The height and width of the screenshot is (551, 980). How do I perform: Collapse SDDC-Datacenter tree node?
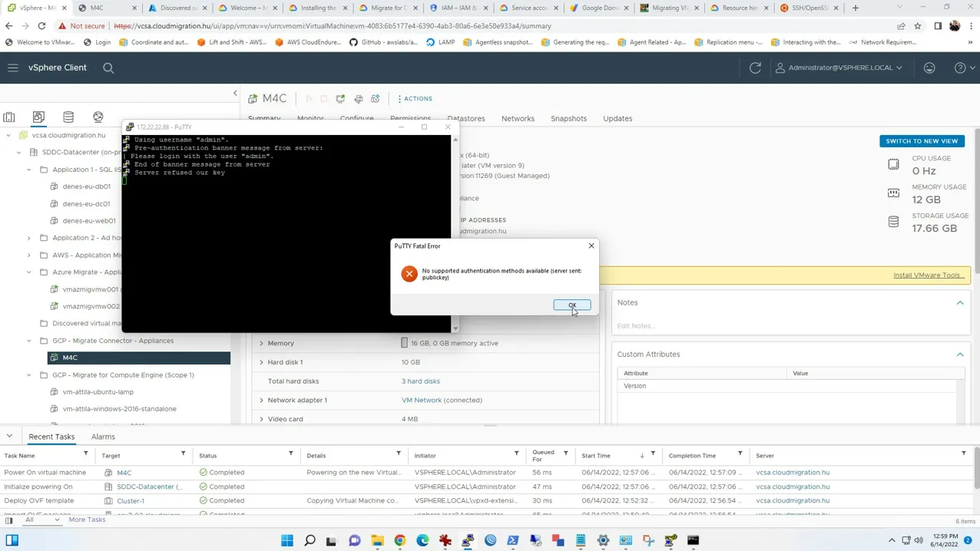click(x=19, y=153)
